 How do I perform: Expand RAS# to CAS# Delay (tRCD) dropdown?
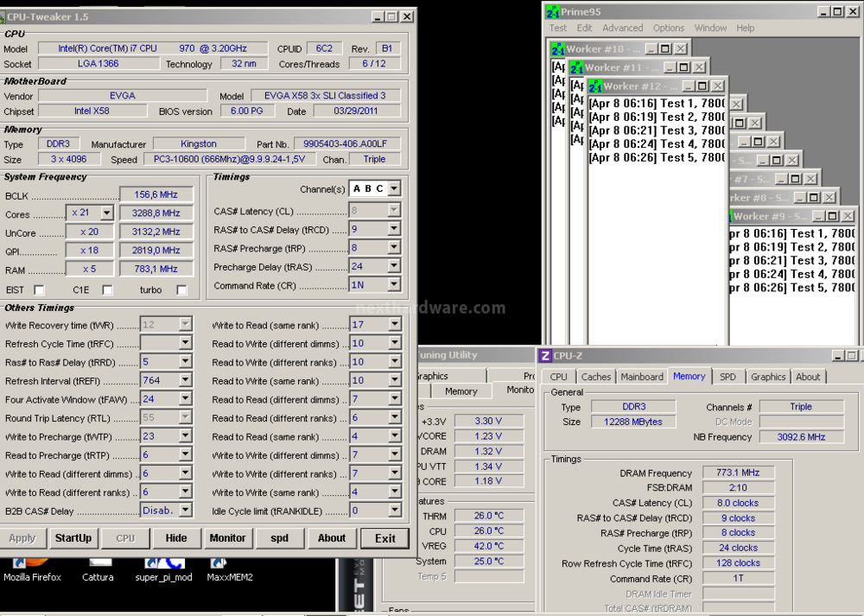click(x=394, y=229)
